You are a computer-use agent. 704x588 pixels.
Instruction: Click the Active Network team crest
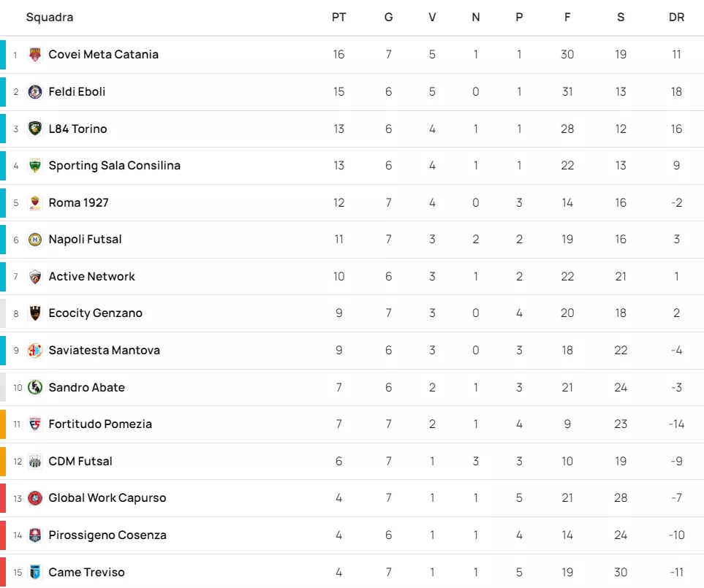point(35,277)
